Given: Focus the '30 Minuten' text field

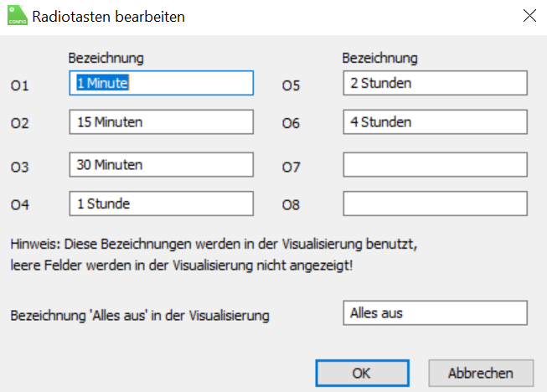Looking at the screenshot, I should [161, 165].
